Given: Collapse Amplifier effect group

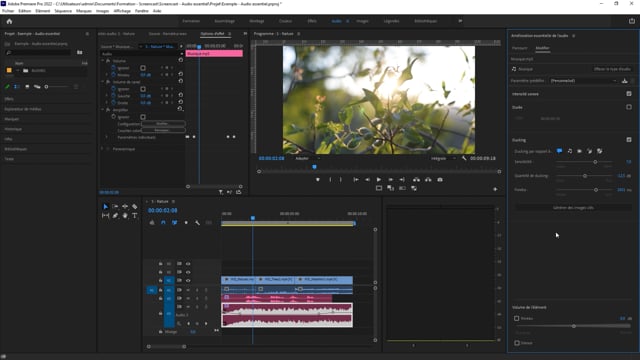Looking at the screenshot, I should coord(103,110).
